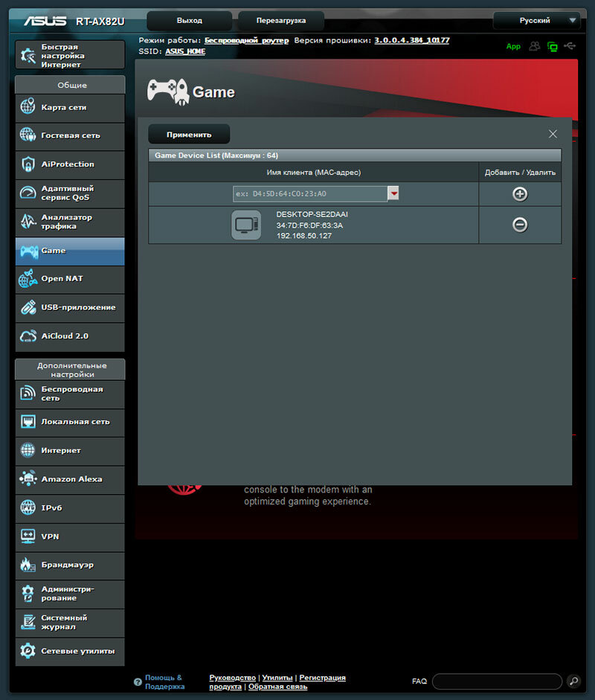Focus the MAC address input field
Screen dimensions: 595x700
click(310, 193)
